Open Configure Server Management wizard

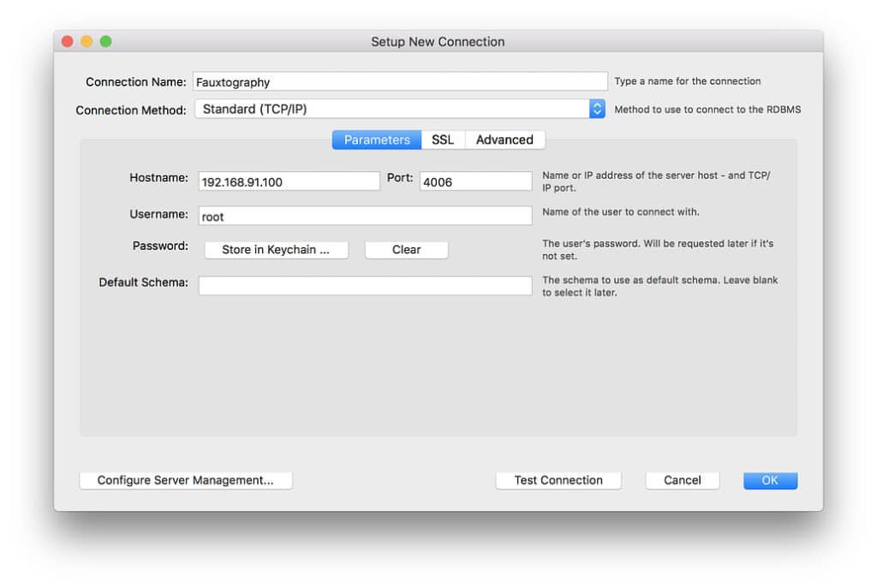tap(186, 480)
